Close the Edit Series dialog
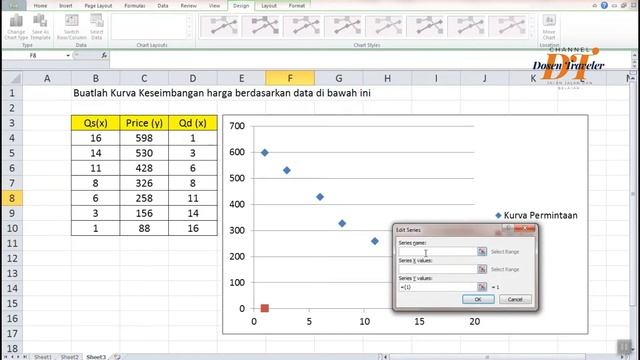 [524, 229]
